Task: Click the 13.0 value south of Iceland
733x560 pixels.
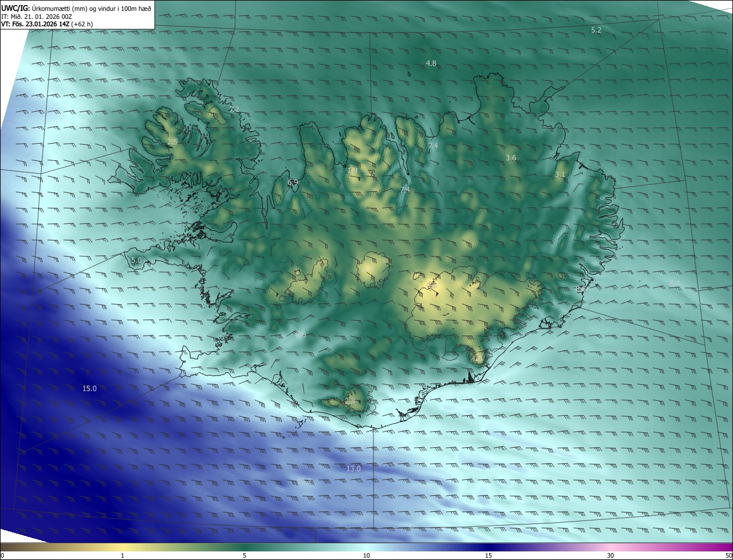Action: [354, 468]
